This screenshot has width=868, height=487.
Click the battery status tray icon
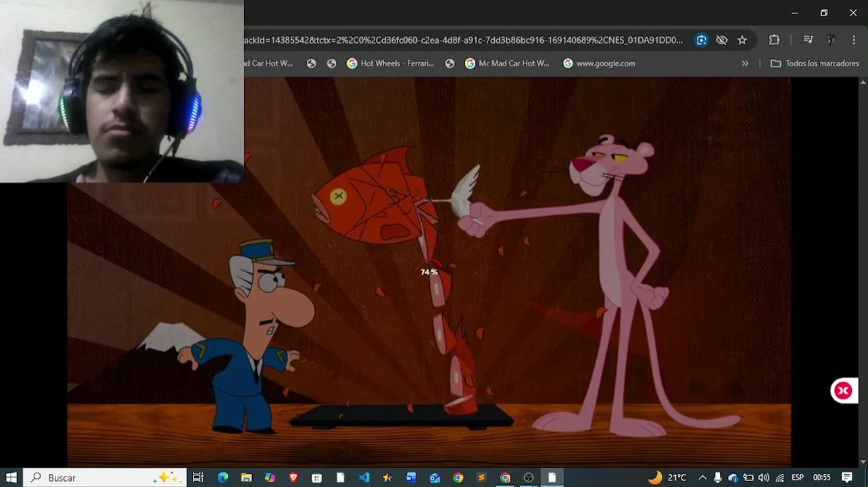coord(748,478)
